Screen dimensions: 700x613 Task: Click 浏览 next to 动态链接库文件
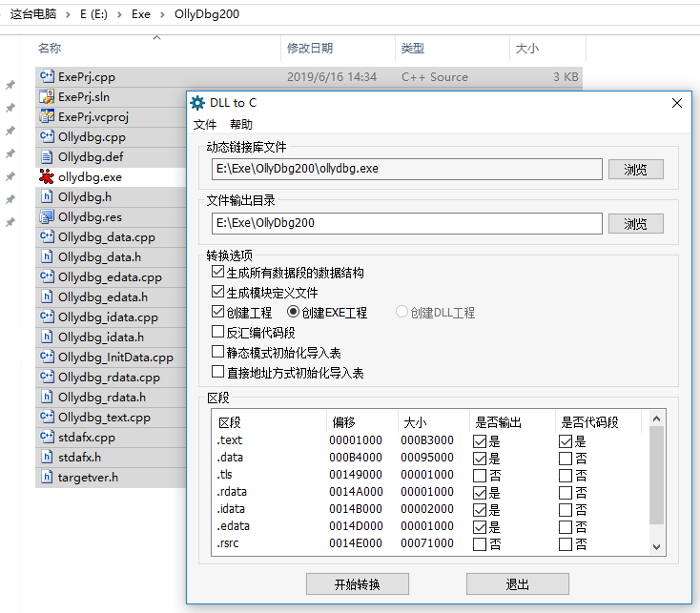tap(636, 170)
